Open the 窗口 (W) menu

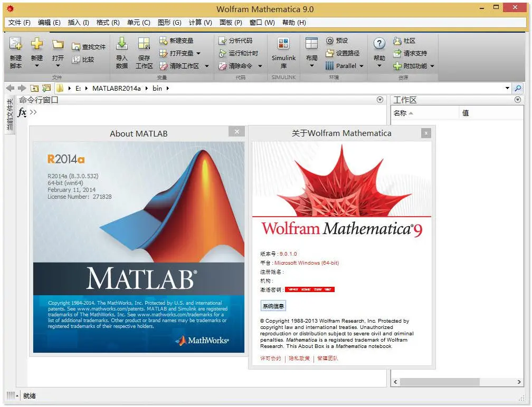pos(262,23)
